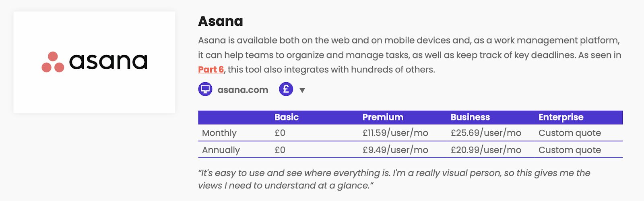Select the Basic column header
Image resolution: width=644 pixels, height=201 pixels.
click(x=287, y=117)
